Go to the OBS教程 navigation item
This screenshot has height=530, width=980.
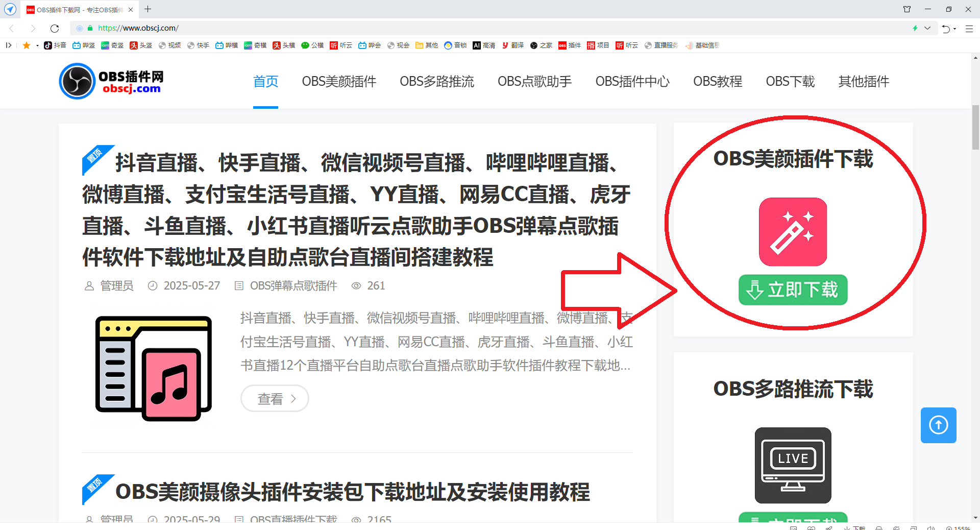point(717,81)
